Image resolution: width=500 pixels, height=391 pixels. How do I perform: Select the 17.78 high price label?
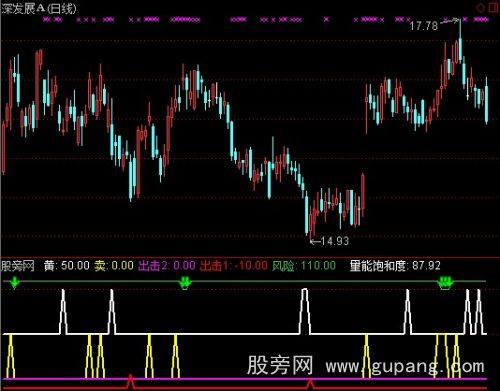(423, 26)
